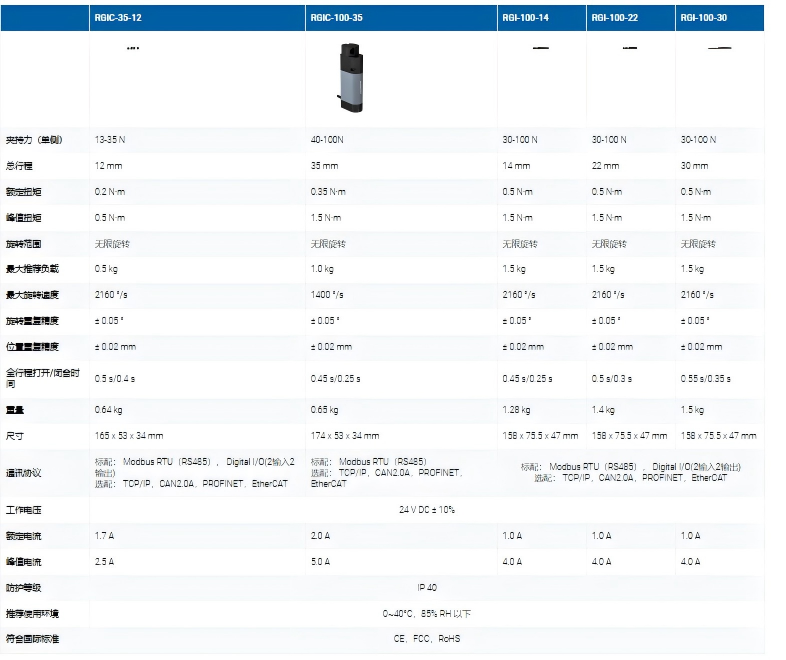
Task: Click the 通讯协议 row label
Action: (24, 471)
